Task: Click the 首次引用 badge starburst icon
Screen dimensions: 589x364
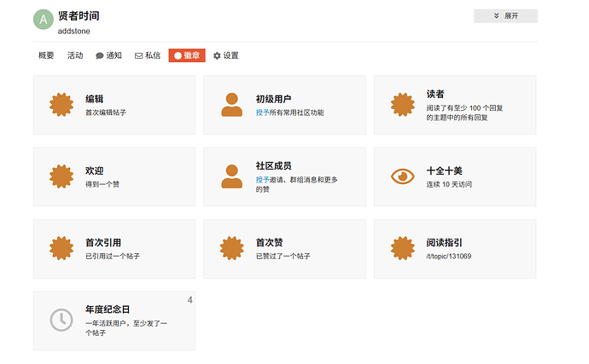Action: (61, 248)
